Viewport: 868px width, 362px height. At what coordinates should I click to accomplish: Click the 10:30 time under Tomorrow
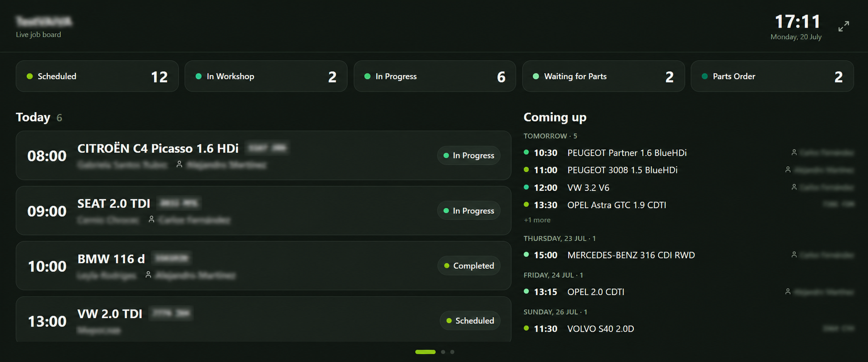click(545, 153)
